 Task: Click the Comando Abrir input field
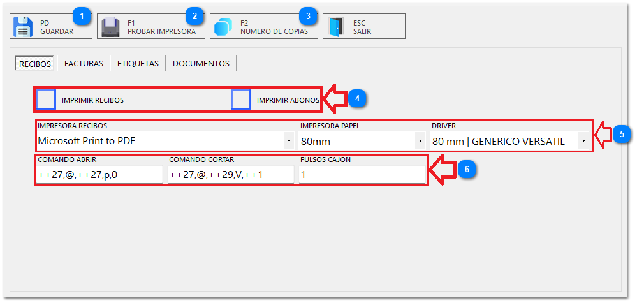click(x=99, y=174)
